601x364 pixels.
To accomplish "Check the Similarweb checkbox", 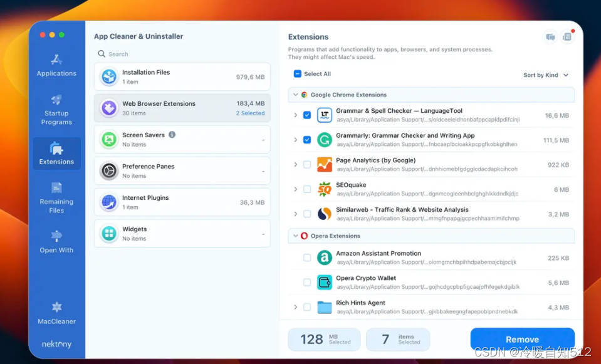I will click(x=307, y=214).
